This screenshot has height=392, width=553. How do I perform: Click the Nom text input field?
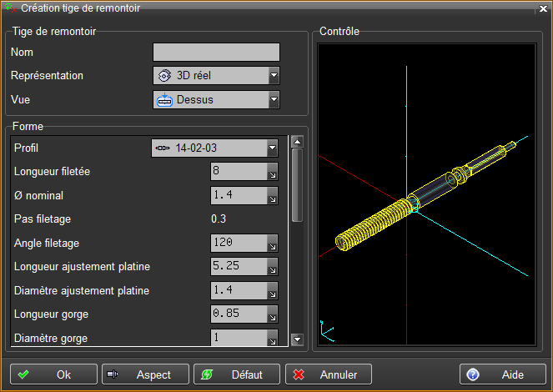point(216,53)
